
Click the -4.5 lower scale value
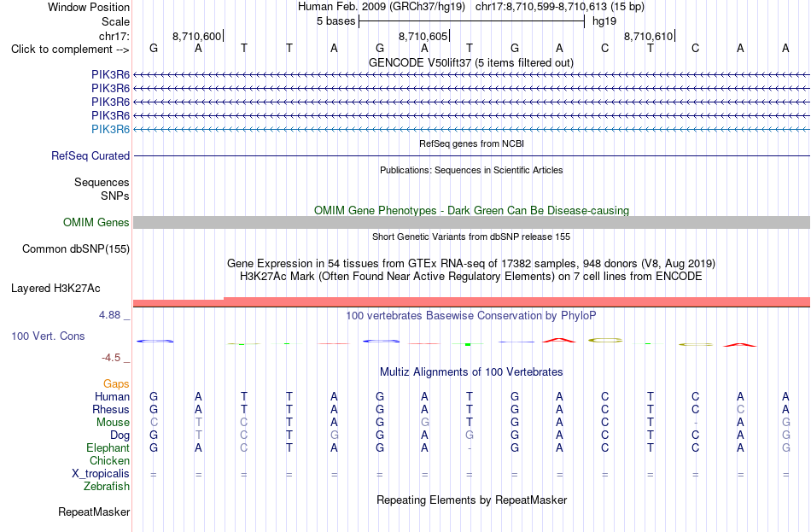pos(111,358)
